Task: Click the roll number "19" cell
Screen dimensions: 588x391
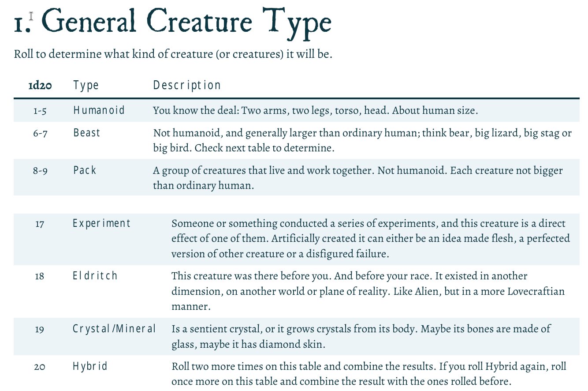Action: [x=40, y=329]
